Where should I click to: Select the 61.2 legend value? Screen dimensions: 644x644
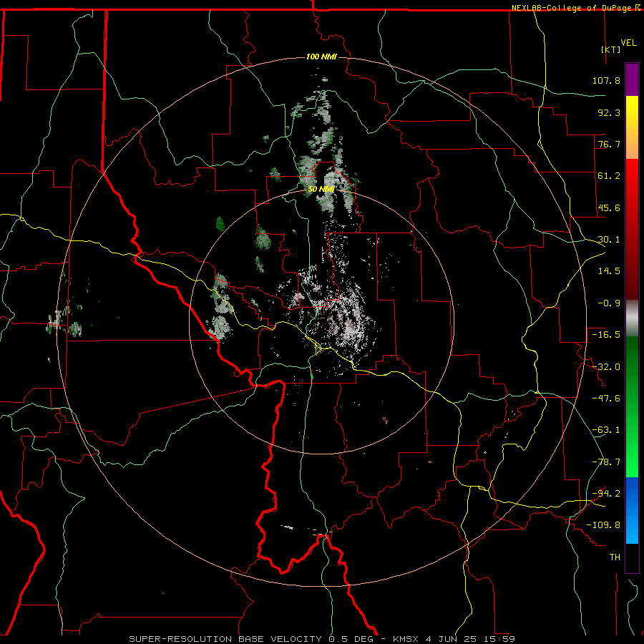tap(609, 176)
